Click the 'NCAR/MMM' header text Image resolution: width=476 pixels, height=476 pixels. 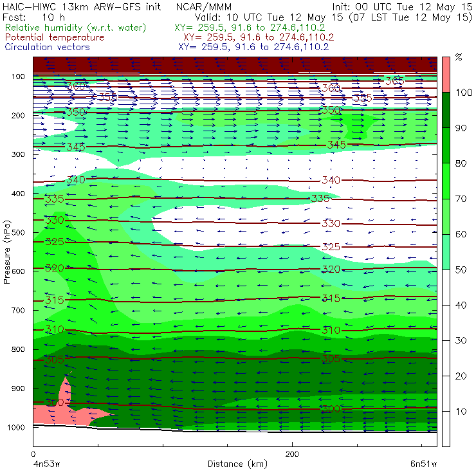pos(204,6)
